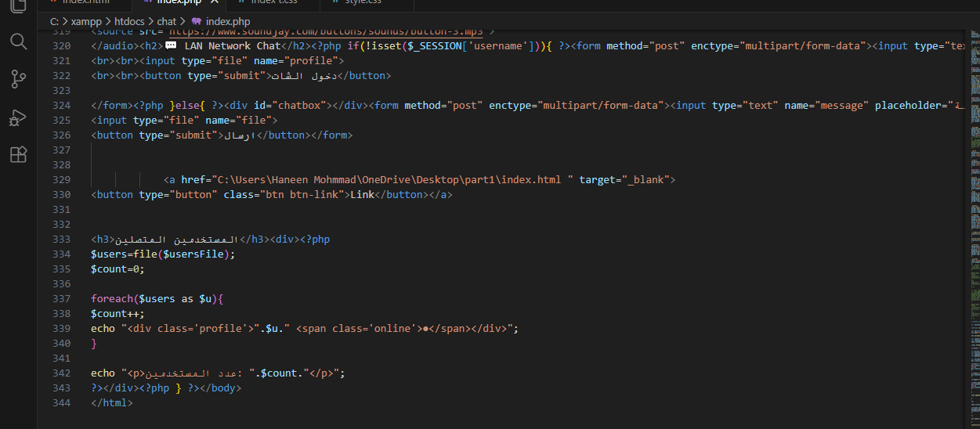Click line number 334 in the gutter

(60, 254)
